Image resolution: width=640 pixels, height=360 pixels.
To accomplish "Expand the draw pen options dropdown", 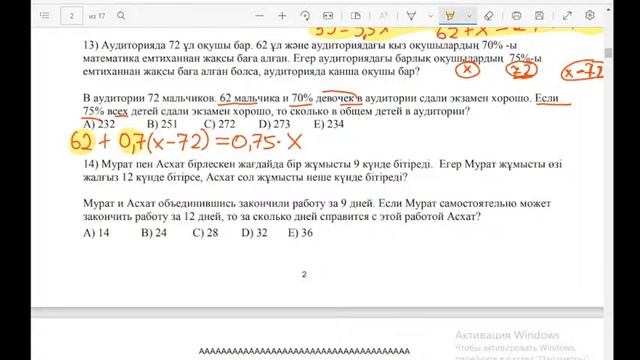I will 430,16.
